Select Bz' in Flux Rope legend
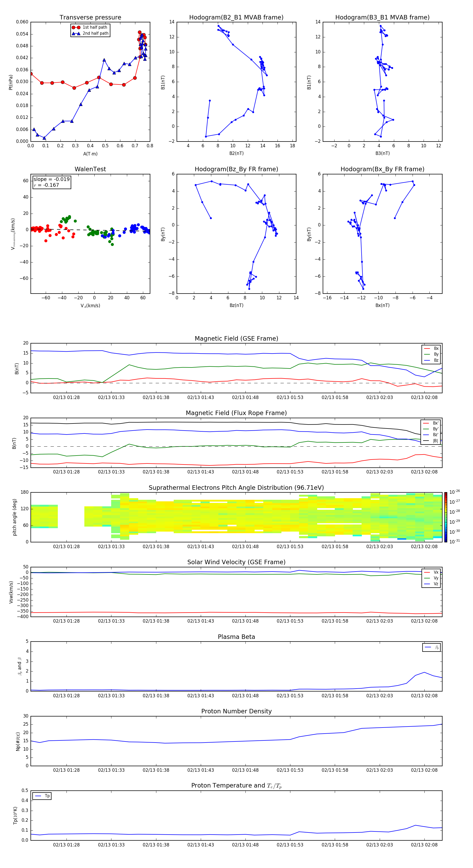 431,435
